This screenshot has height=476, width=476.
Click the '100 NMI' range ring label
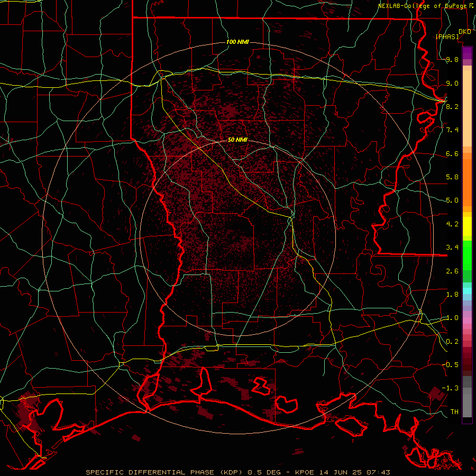(237, 42)
